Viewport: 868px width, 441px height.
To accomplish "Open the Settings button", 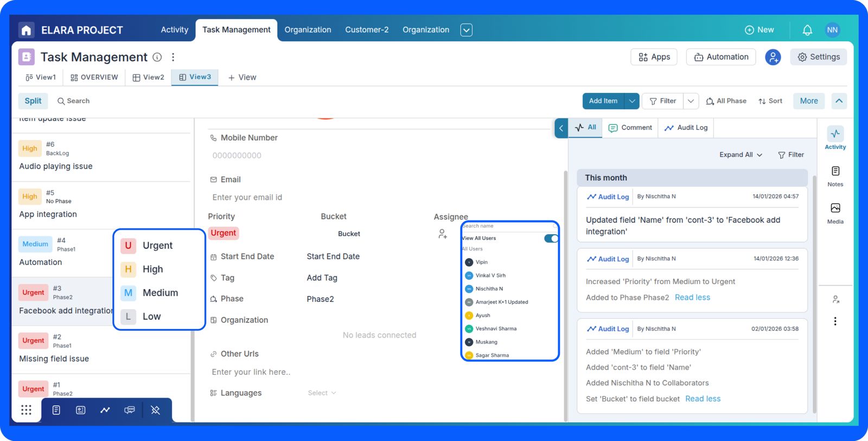I will [x=819, y=57].
